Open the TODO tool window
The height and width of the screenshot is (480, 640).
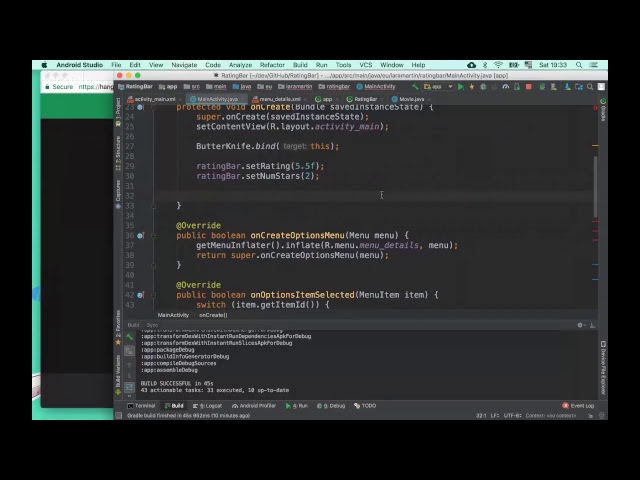pyautogui.click(x=365, y=406)
